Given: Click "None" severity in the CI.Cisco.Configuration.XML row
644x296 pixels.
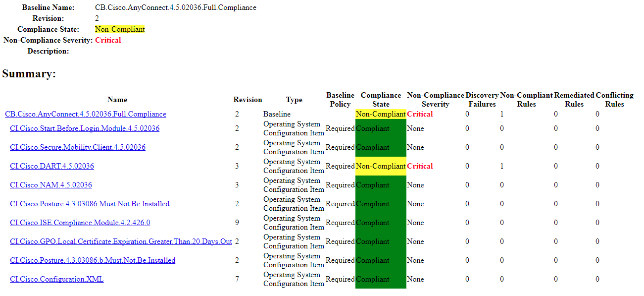Looking at the screenshot, I should (415, 279).
